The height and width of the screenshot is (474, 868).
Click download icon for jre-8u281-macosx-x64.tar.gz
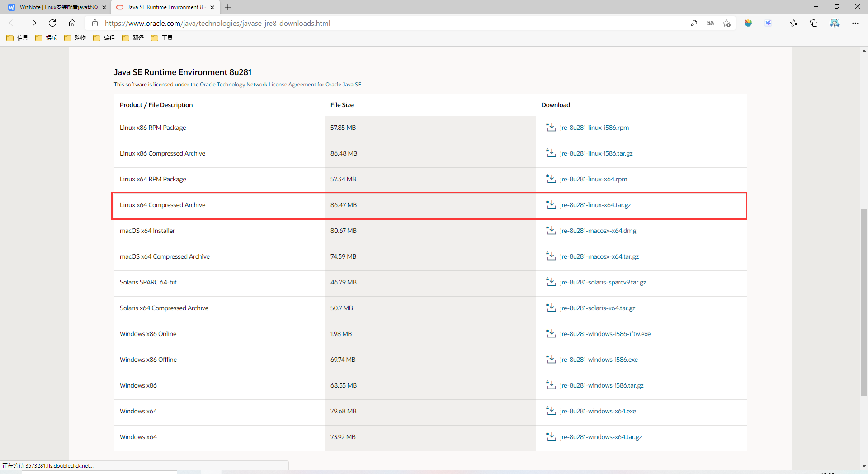point(551,256)
